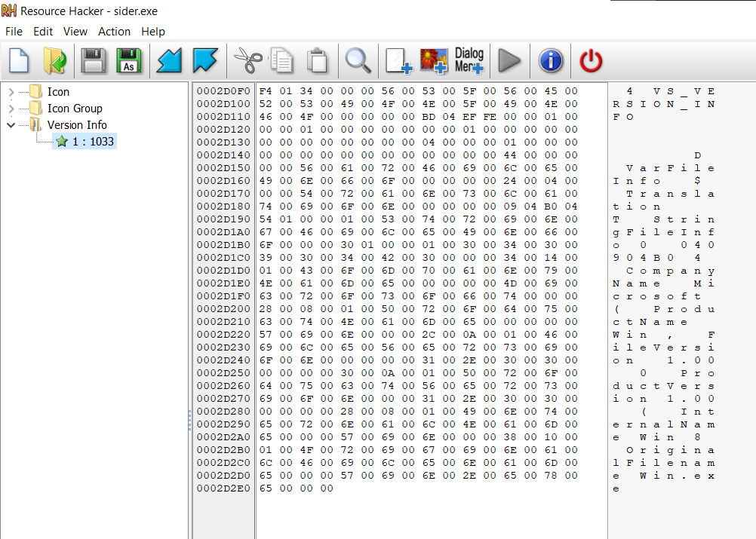Click the gray Play compile icon
756x539 pixels.
(x=509, y=61)
